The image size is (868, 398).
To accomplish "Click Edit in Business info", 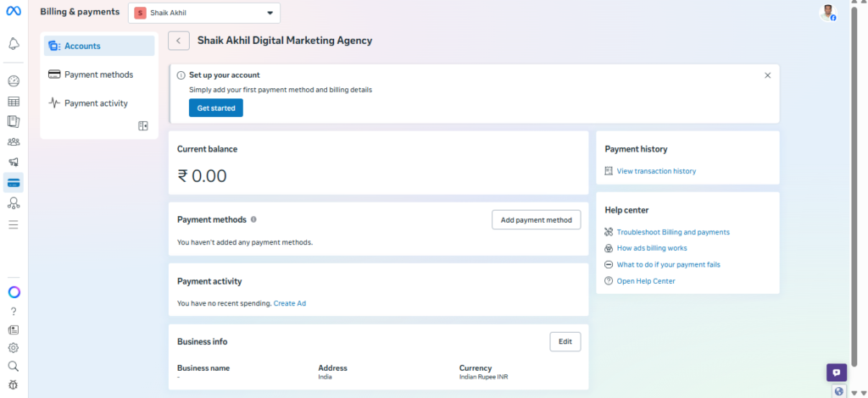I will (x=565, y=341).
